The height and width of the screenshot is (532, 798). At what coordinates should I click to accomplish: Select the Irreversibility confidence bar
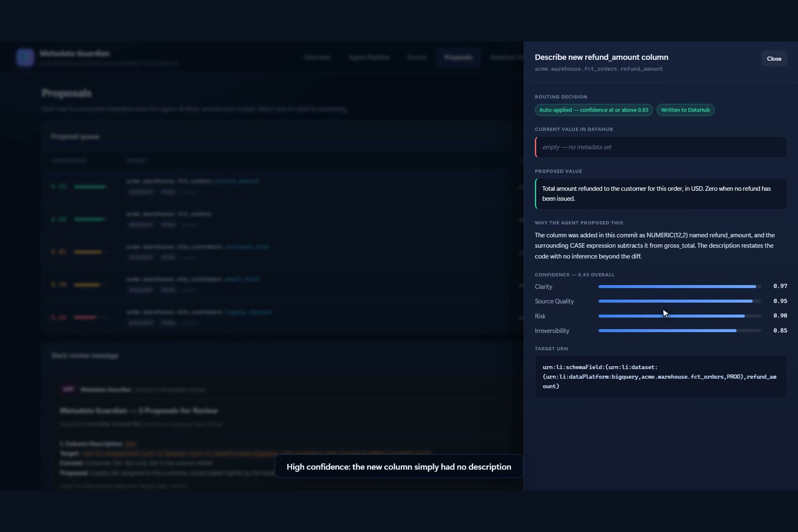pos(680,331)
